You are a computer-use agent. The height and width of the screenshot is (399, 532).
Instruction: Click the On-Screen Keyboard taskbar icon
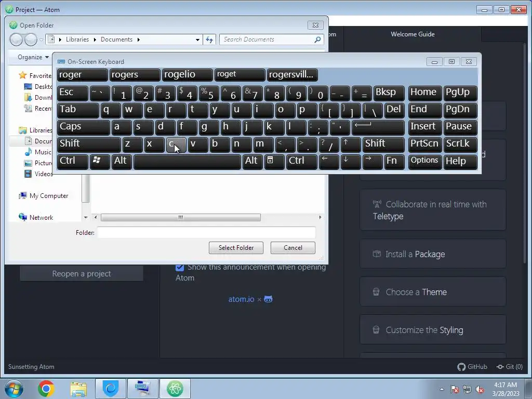pos(142,389)
